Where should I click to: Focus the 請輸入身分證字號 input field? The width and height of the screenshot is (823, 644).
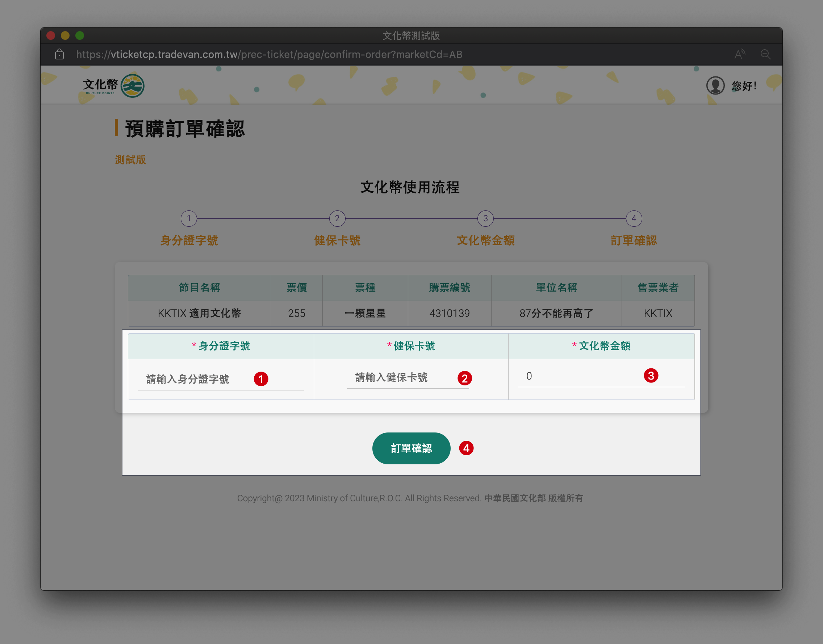tap(221, 379)
